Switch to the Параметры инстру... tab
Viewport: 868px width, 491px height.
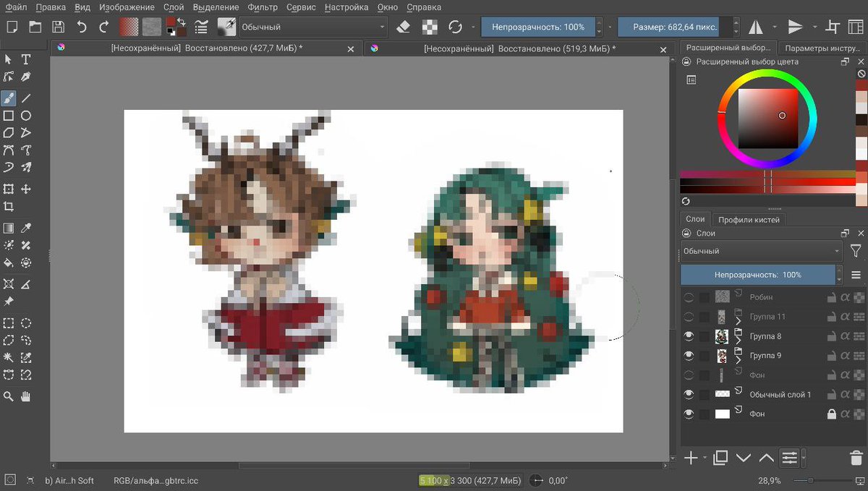pos(822,48)
